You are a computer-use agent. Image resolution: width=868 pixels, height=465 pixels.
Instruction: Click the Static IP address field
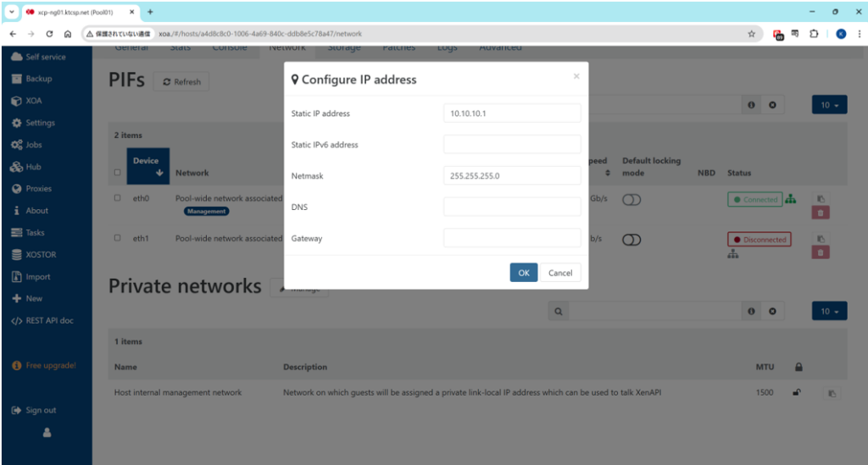click(x=511, y=113)
